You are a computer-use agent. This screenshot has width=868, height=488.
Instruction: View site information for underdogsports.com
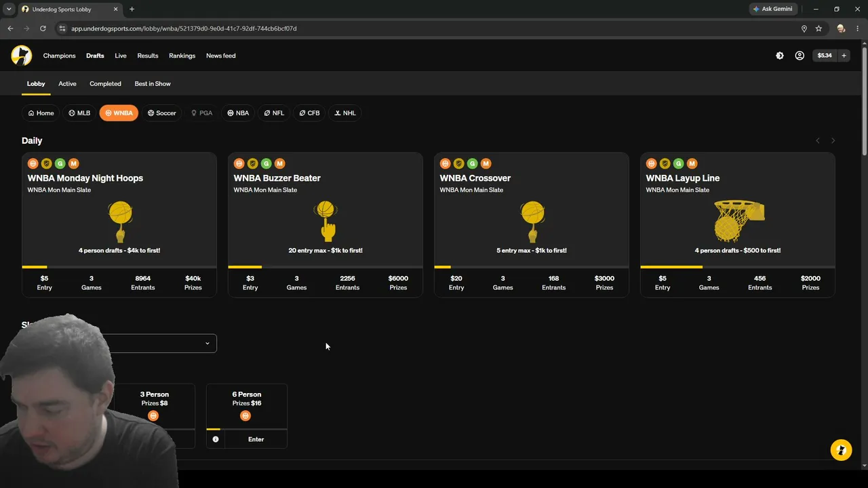click(x=62, y=28)
